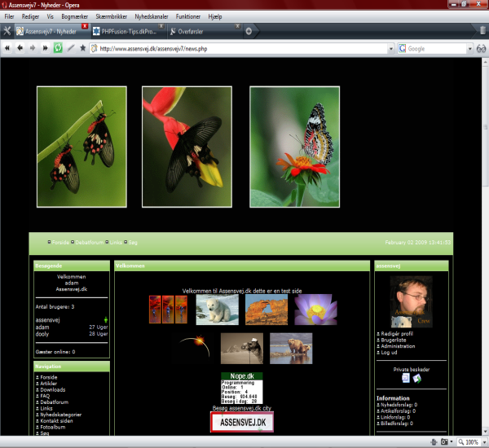Viewport: 489px width, 448px height.
Task: Open private messages inbox icon
Action: point(405,378)
